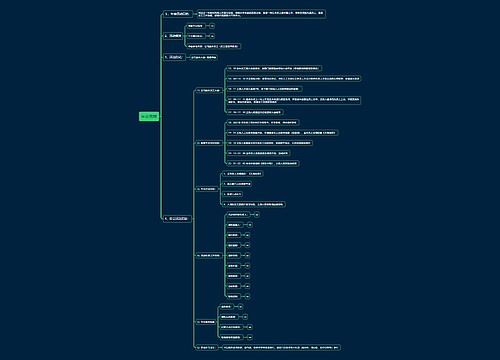The height and width of the screenshot is (360, 500).
Task: Select the green root topic node
Action: click(149, 117)
